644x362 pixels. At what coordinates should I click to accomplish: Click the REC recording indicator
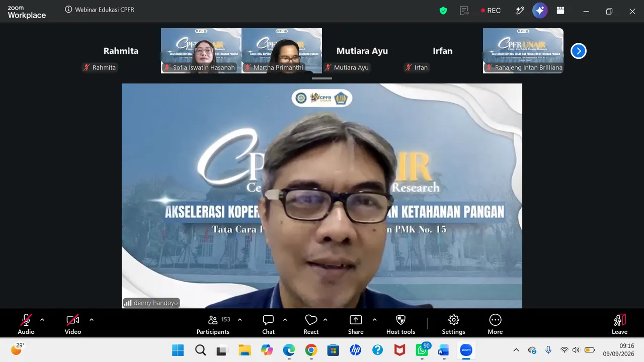pos(491,11)
